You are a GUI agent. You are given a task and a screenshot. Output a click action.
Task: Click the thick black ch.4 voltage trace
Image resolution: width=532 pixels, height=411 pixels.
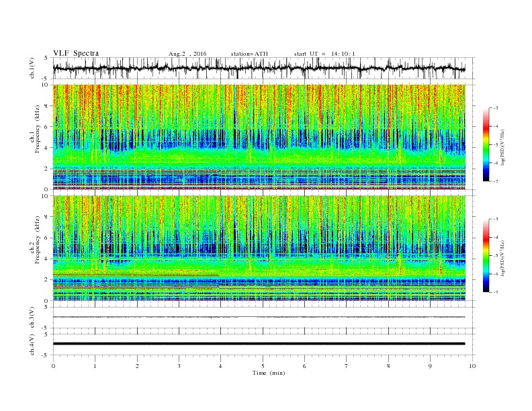(259, 344)
